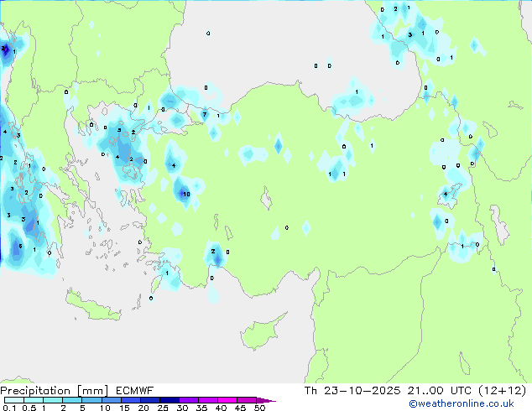Click the "7" rainfall value on the map
This screenshot has height=411, width=532.
(x=204, y=115)
